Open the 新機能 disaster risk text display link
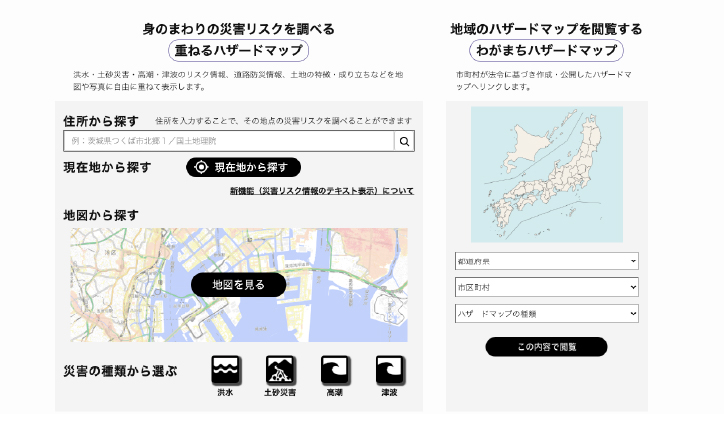This screenshot has width=724, height=421. (322, 191)
